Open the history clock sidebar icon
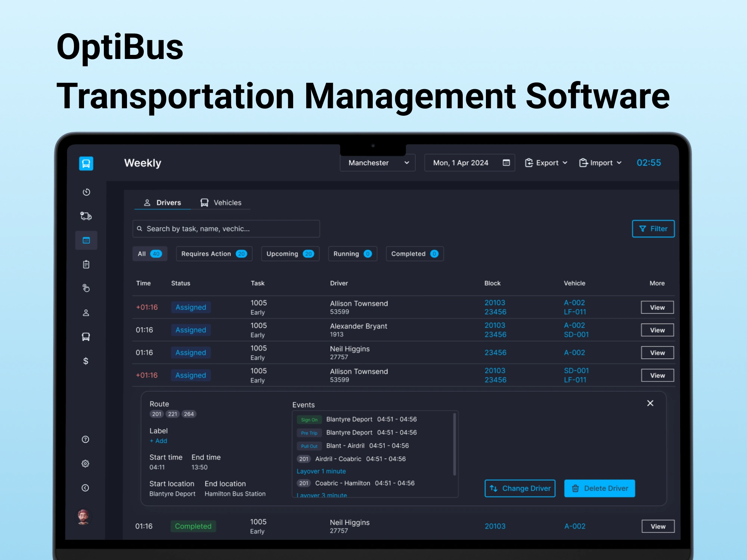The width and height of the screenshot is (747, 560). 86,192
